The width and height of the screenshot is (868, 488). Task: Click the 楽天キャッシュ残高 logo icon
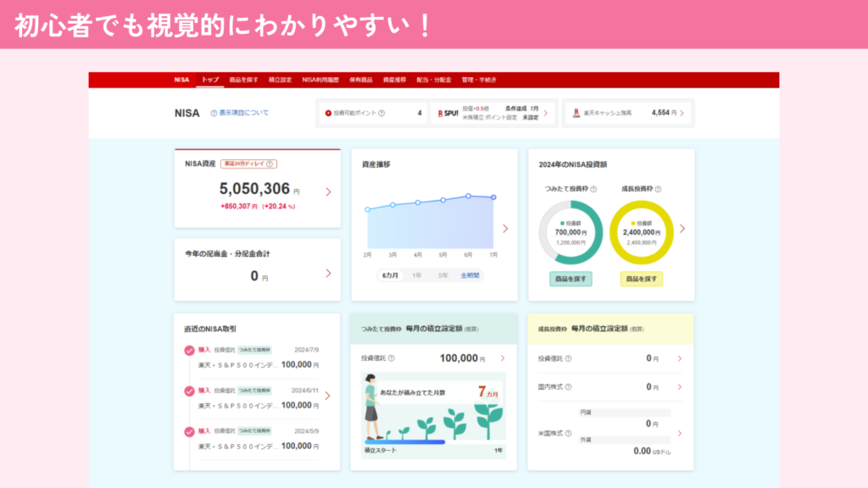[576, 113]
